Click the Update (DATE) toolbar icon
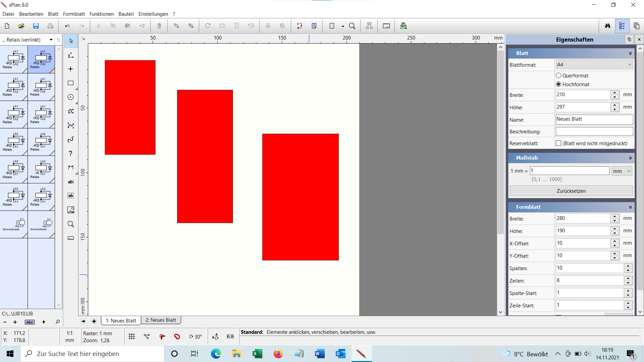644x362 pixels. point(404,26)
